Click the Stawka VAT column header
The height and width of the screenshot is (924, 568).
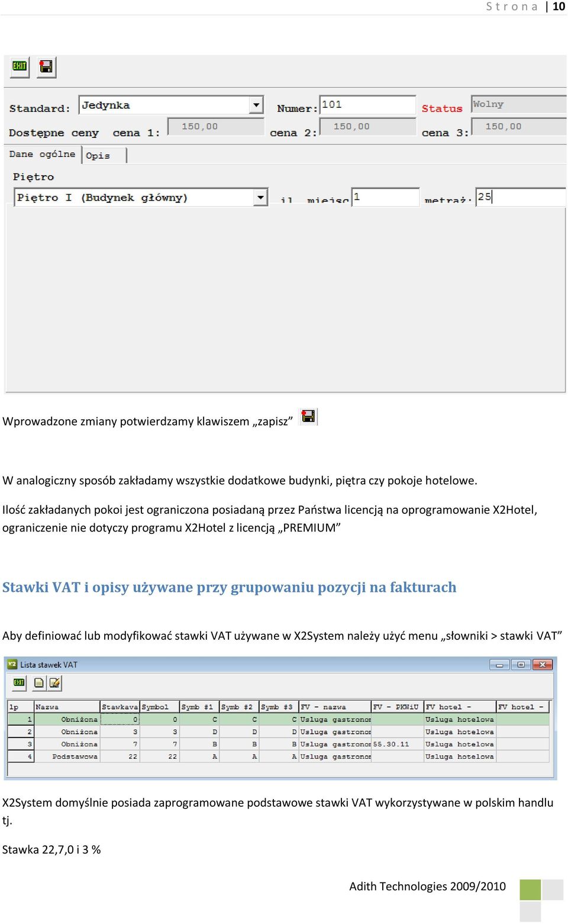(x=120, y=707)
